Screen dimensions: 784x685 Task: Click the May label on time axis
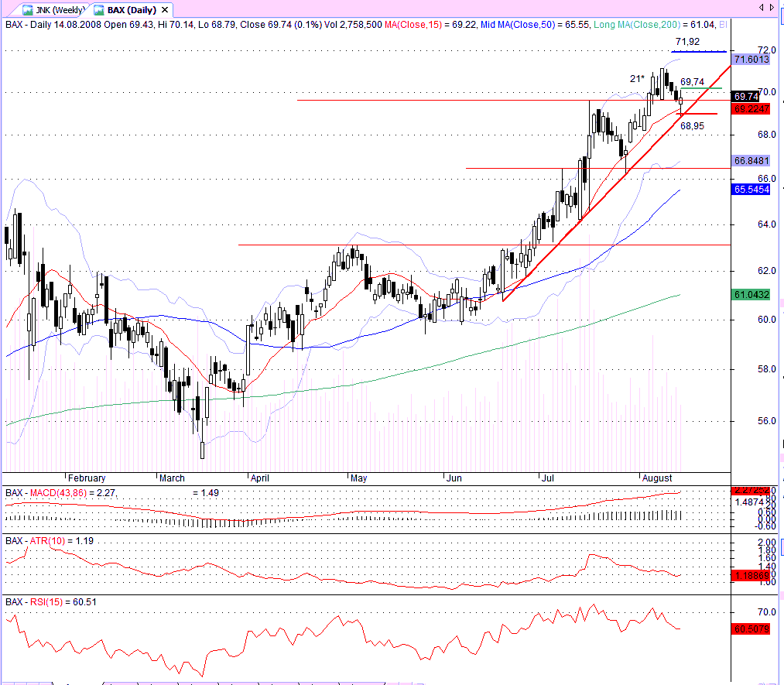[358, 478]
